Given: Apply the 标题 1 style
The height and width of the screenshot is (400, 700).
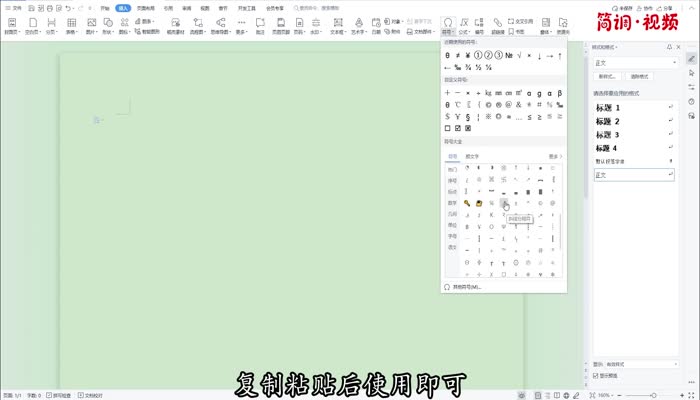Looking at the screenshot, I should [634, 108].
